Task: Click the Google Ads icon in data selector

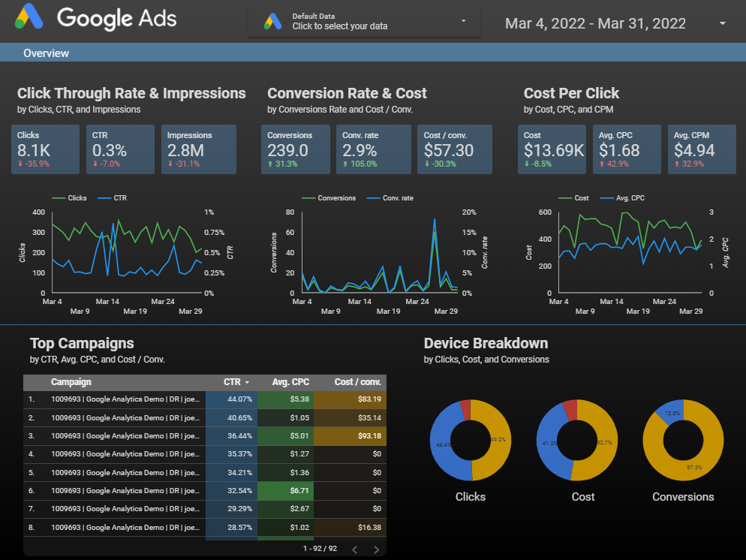Action: 272,22
